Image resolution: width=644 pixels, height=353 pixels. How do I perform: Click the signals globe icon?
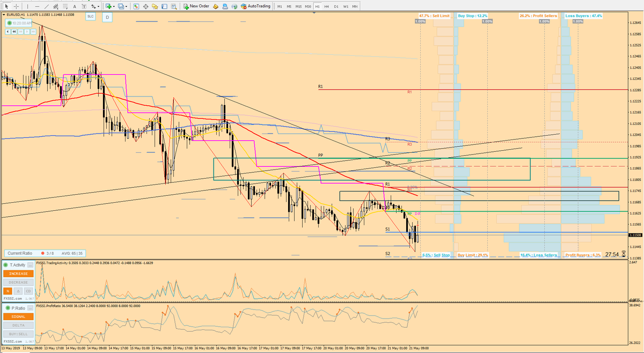pos(234,6)
